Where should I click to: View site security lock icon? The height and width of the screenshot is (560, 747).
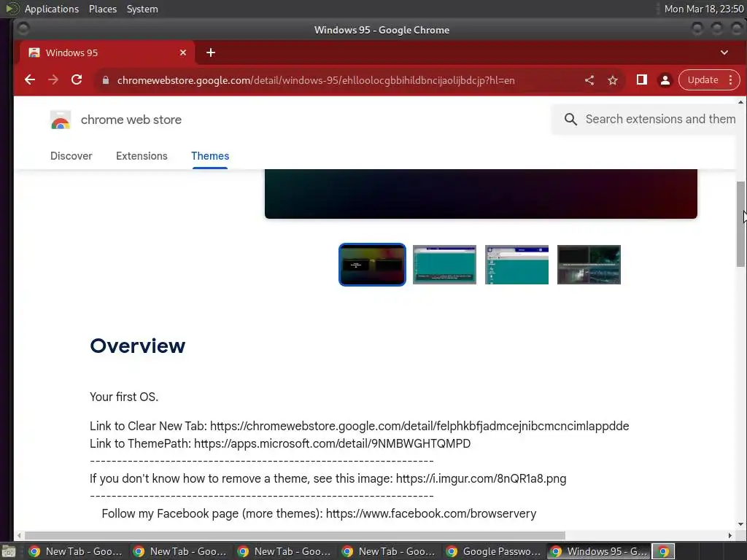click(106, 80)
